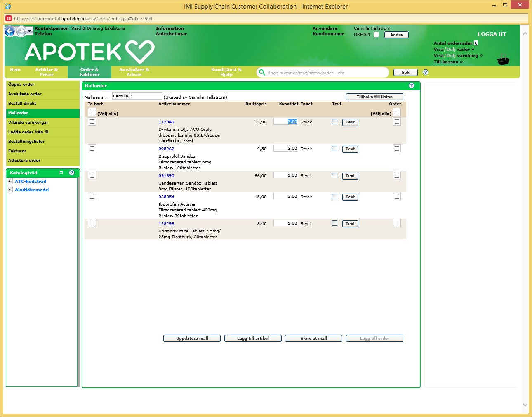Screen dimensions: 532x417
Task: Click the Internet Explorer title bar icon
Action: click(x=7, y=6)
